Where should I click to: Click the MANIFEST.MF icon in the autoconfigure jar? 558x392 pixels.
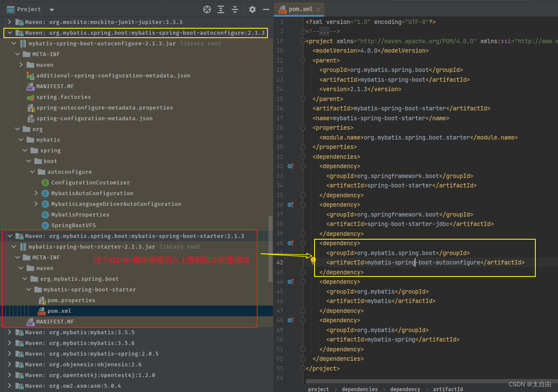[30, 86]
